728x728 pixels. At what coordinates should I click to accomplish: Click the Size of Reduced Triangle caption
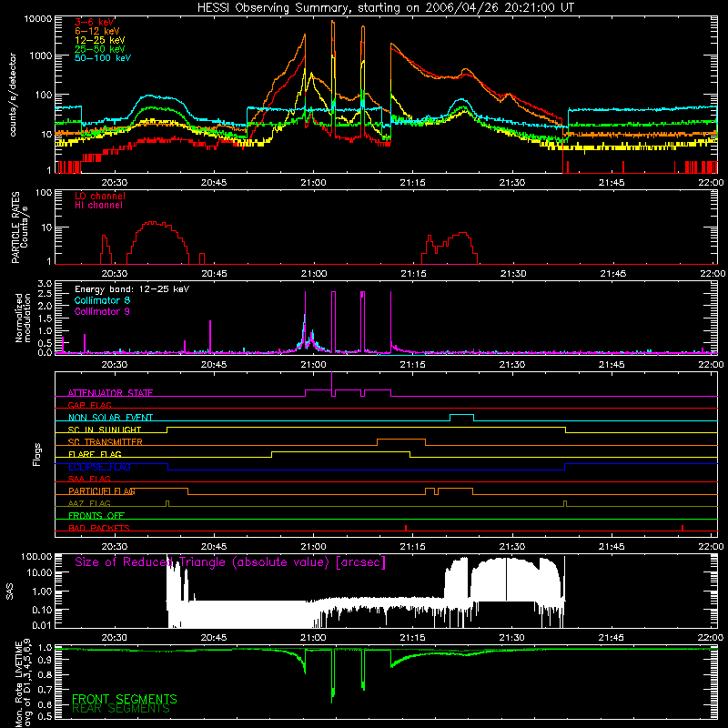230,562
